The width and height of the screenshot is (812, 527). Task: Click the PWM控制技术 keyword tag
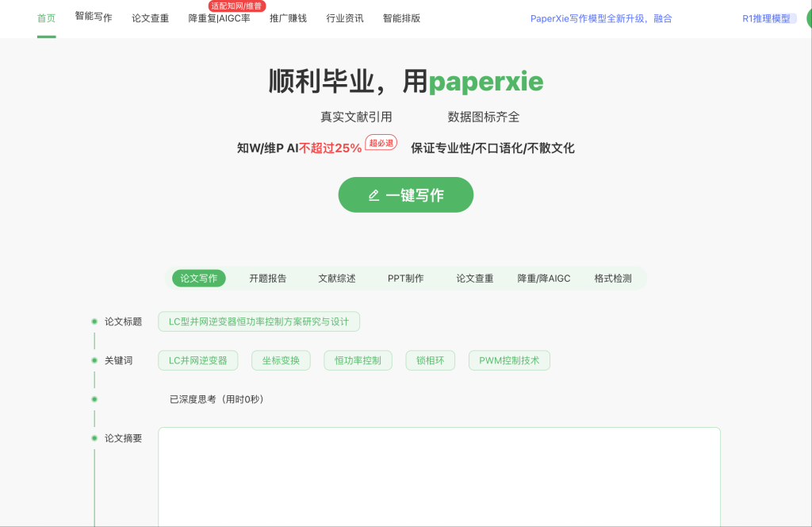[509, 360]
